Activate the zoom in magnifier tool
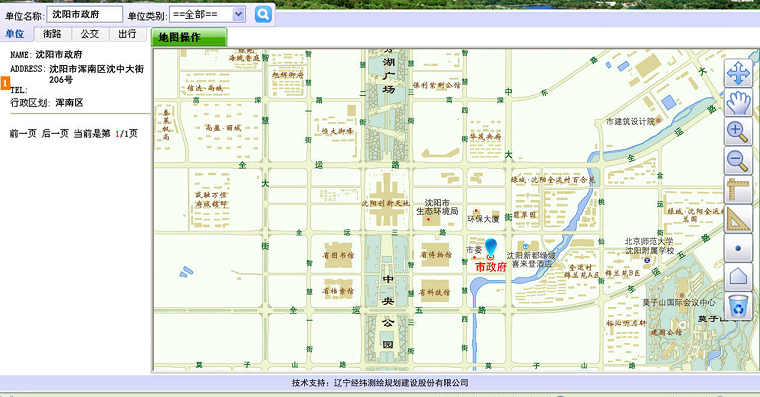760x397 pixels. 738,131
